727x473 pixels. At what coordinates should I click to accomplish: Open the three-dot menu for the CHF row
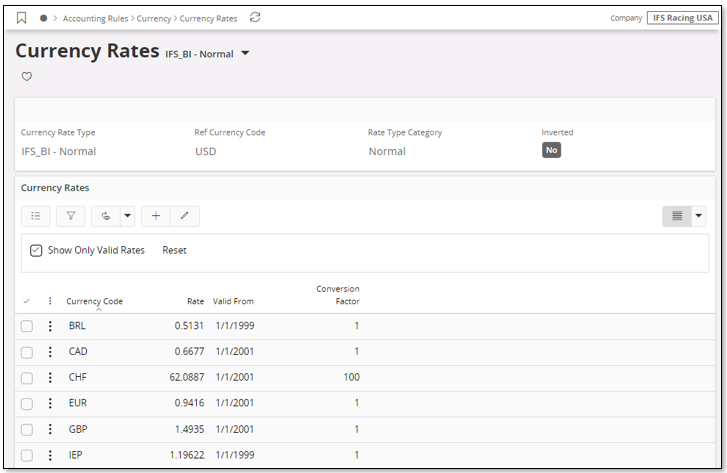50,378
